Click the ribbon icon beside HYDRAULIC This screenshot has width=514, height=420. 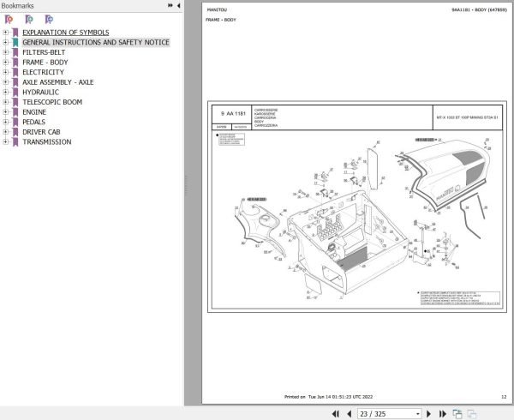15,92
